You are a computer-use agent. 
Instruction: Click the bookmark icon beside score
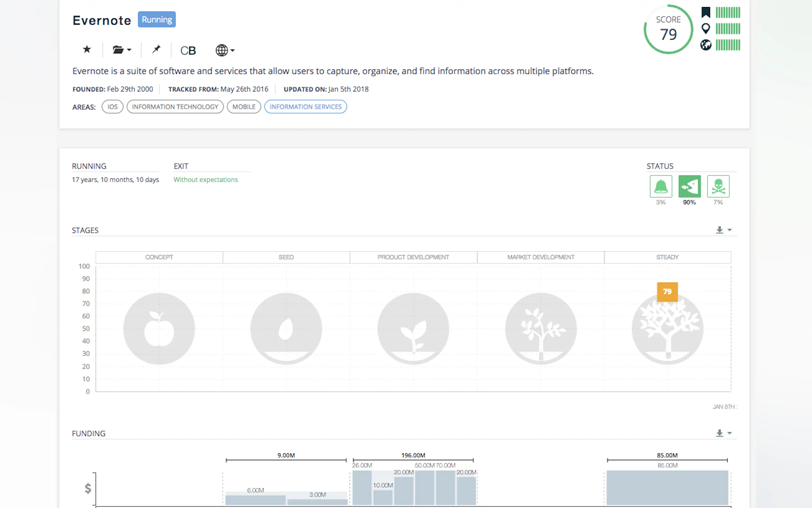706,12
